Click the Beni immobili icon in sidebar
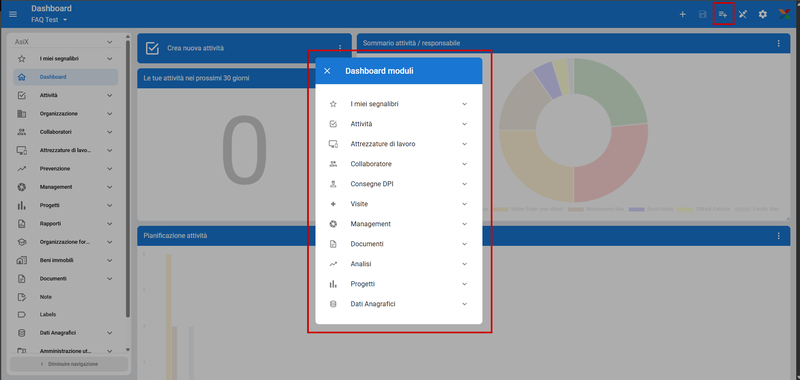This screenshot has height=380, width=800. point(21,260)
